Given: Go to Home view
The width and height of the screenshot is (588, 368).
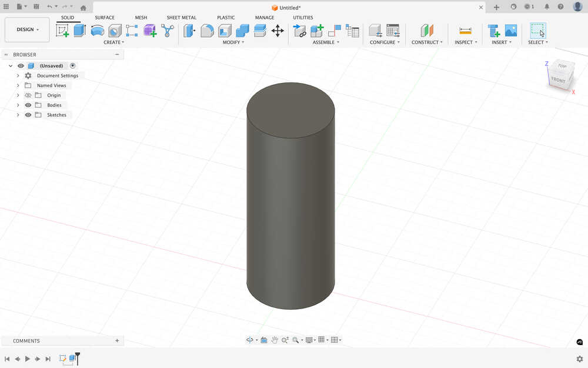Looking at the screenshot, I should 83,8.
